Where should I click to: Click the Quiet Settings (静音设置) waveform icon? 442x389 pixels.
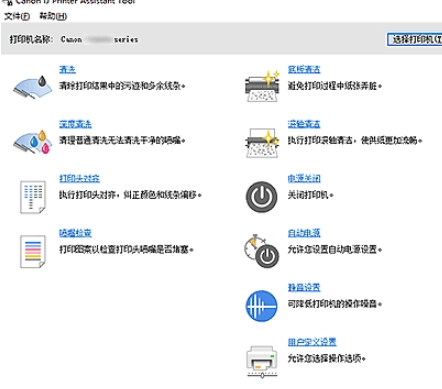(x=262, y=306)
